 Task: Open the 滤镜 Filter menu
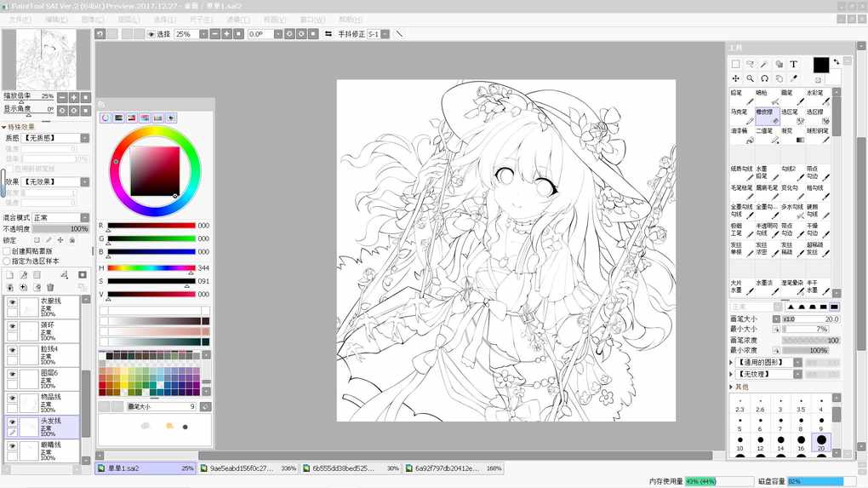(x=238, y=20)
